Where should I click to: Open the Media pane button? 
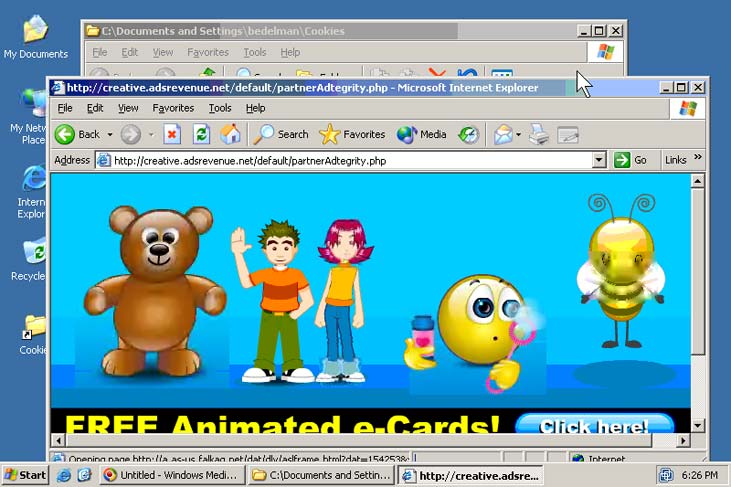[421, 134]
